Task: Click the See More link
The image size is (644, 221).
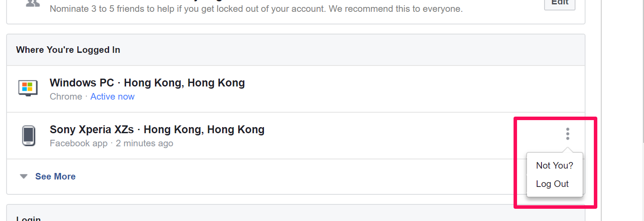Action: pyautogui.click(x=55, y=176)
